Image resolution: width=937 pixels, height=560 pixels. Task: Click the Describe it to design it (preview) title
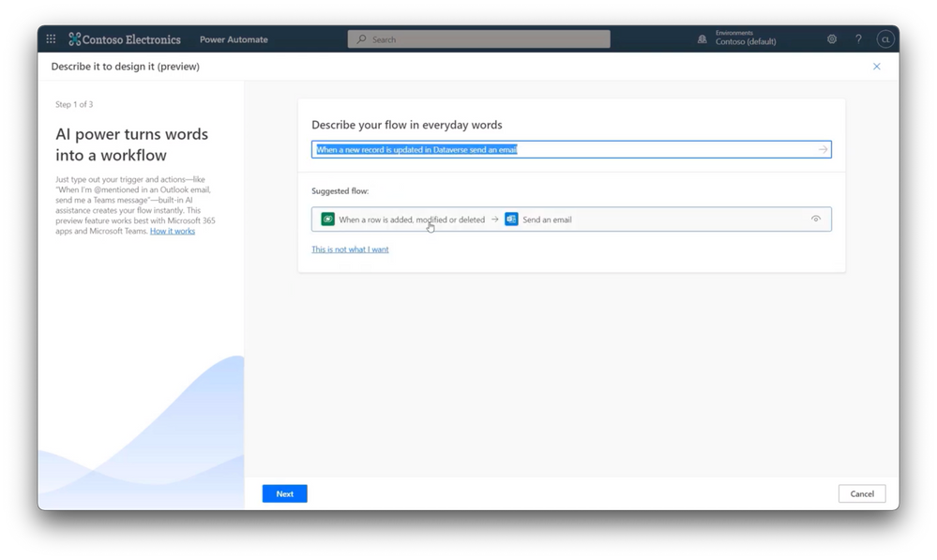126,67
